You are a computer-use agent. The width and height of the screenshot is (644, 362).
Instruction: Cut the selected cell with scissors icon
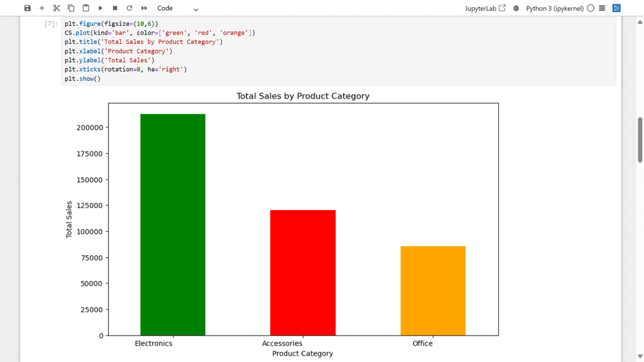point(57,8)
